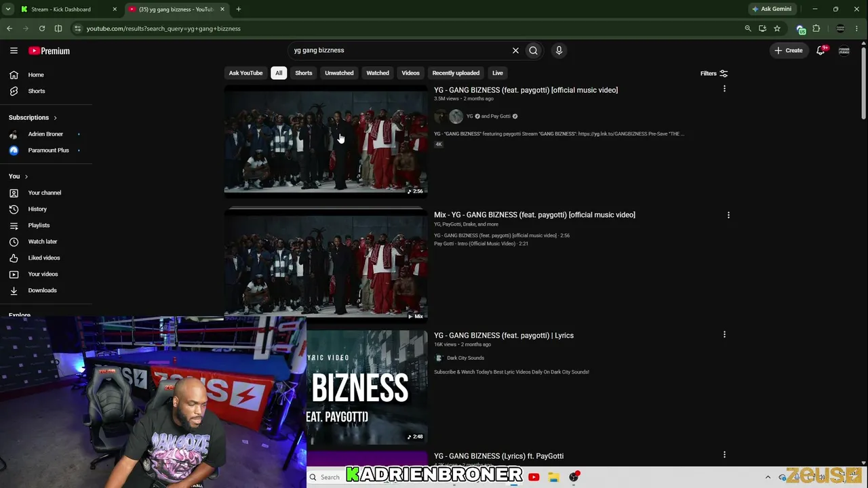Select the Watched filter chip
868x488 pixels.
378,73
